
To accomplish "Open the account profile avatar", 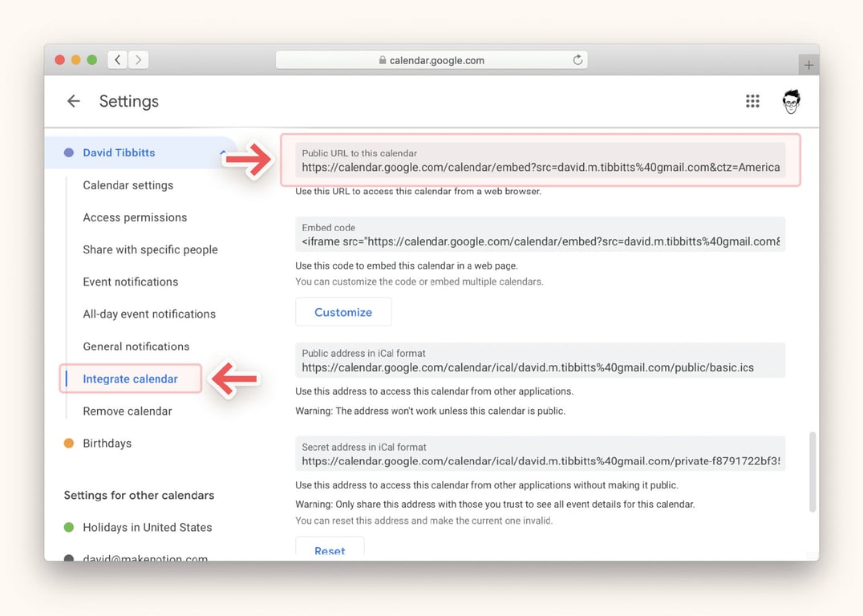I will (791, 101).
